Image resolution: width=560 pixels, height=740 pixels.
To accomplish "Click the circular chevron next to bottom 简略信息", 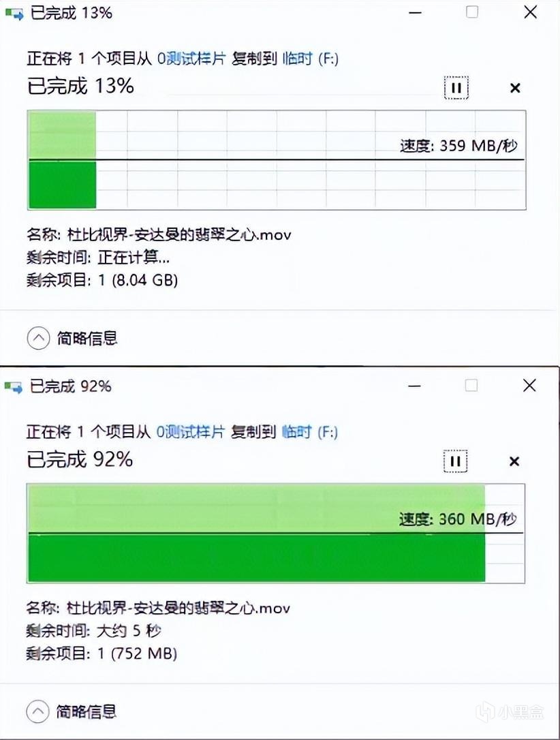I will (37, 711).
